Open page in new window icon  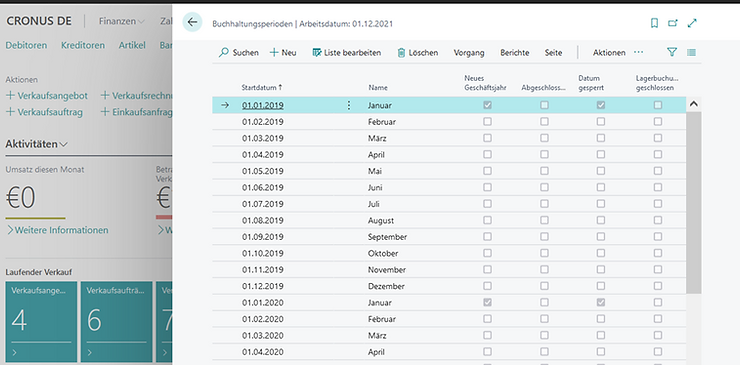pos(673,23)
